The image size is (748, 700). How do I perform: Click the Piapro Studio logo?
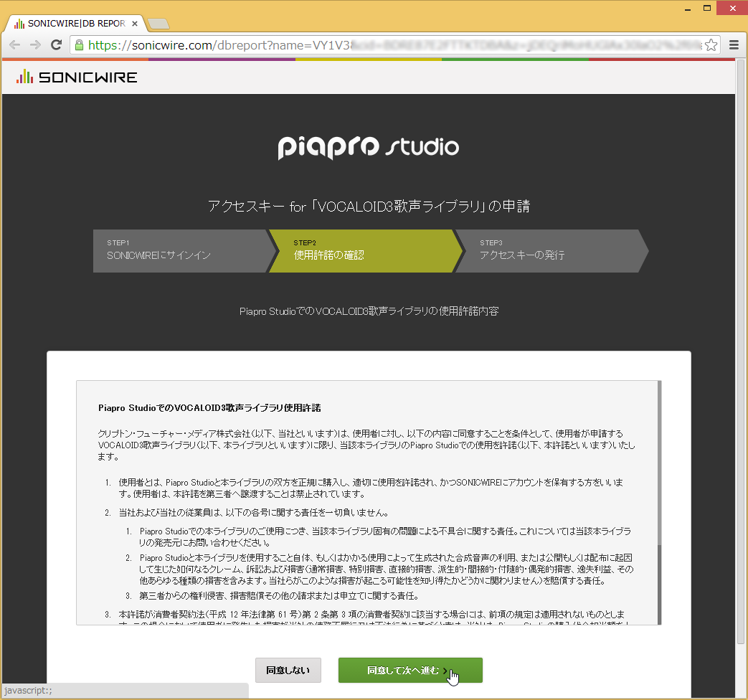point(369,146)
